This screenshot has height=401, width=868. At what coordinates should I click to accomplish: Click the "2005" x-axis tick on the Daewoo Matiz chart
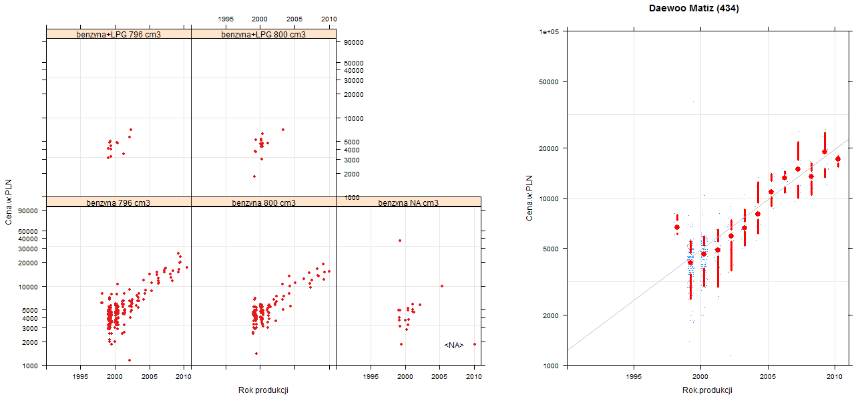click(x=768, y=377)
